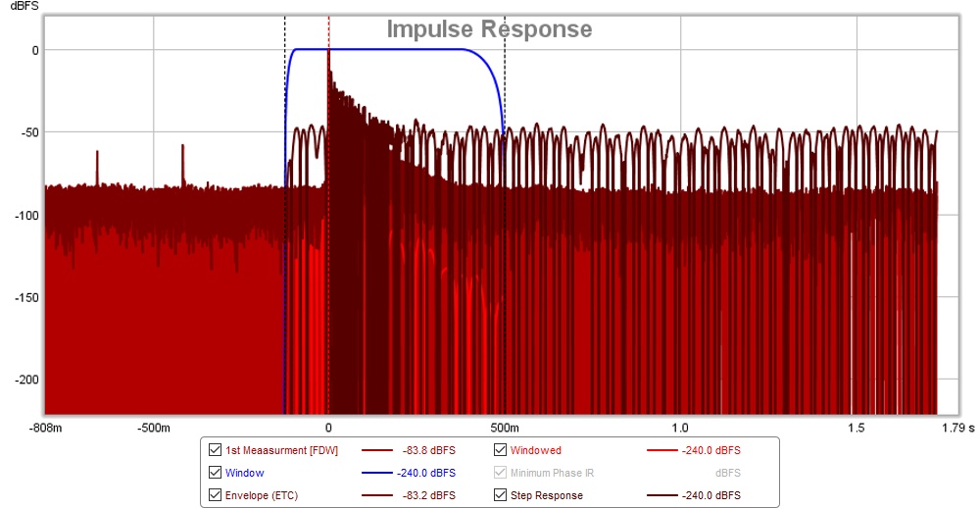980x509 pixels.
Task: Click the blue Window line color sample
Action: [377, 473]
